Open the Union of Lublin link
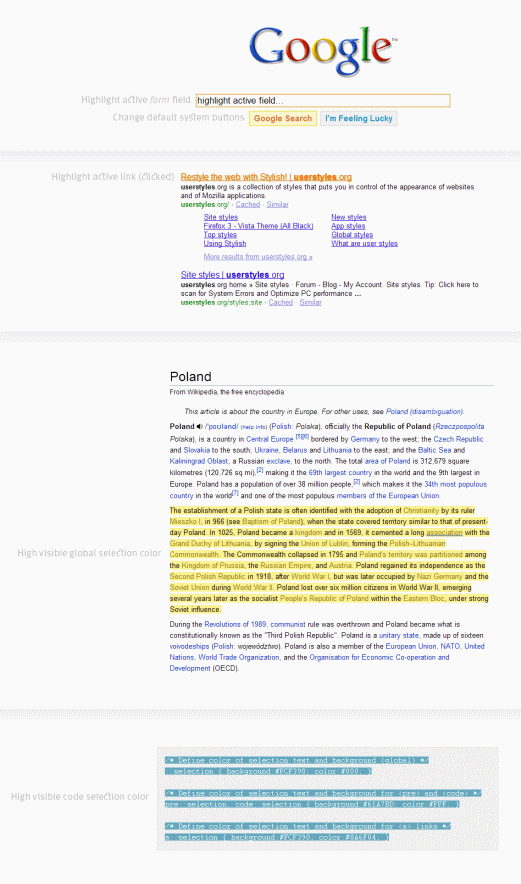 pyautogui.click(x=325, y=544)
